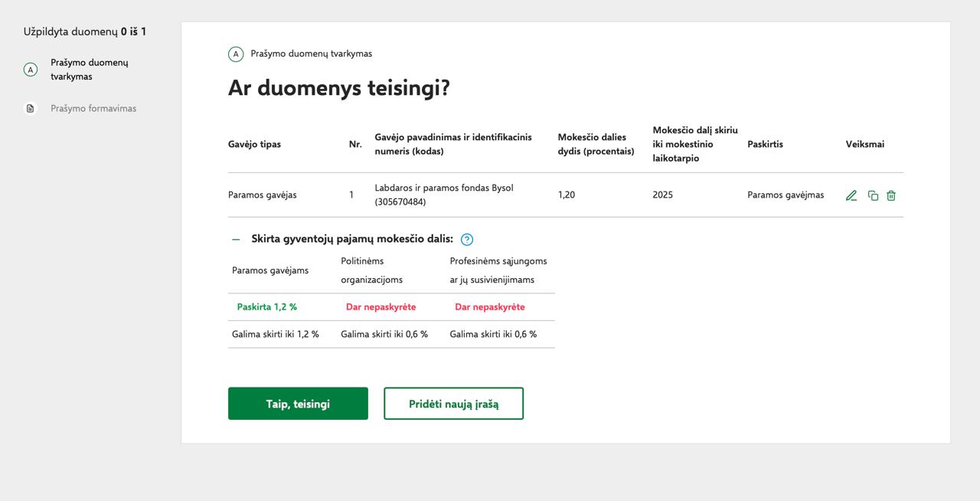Go to the 'Prašymo formavimas' sidebar step

tap(93, 109)
